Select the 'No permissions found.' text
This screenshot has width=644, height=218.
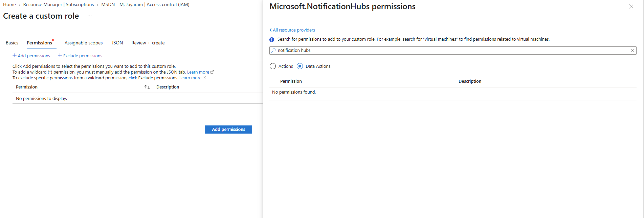click(294, 92)
